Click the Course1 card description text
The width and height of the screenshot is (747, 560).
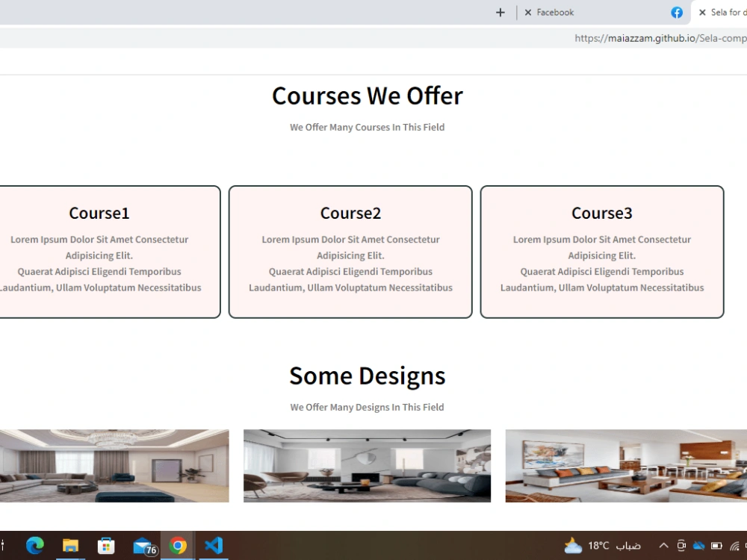99,264
